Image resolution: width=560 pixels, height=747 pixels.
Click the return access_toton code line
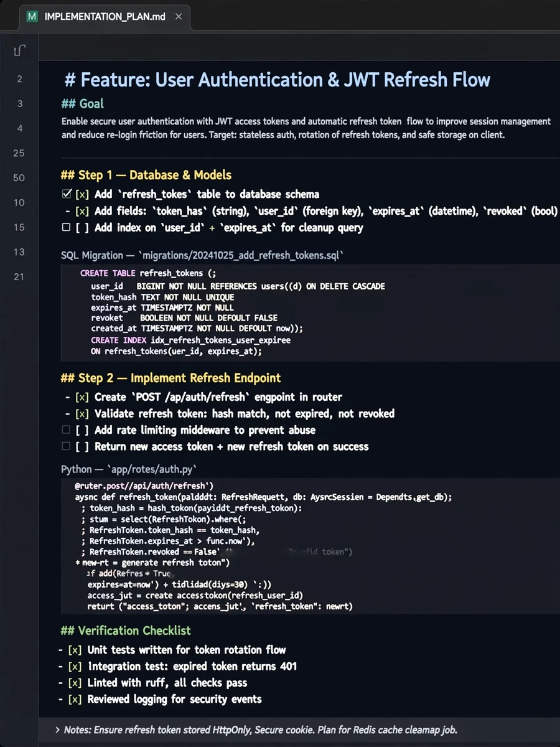point(220,606)
